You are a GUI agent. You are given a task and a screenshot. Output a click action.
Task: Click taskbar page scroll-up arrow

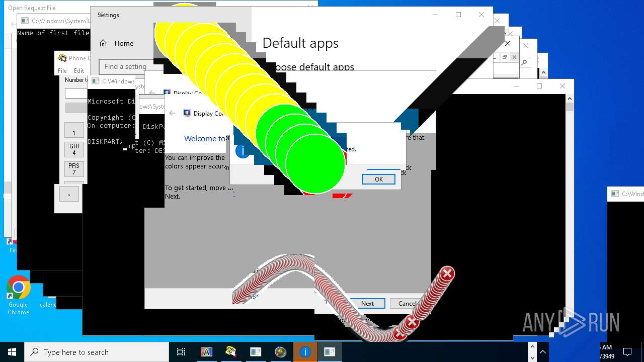click(533, 347)
